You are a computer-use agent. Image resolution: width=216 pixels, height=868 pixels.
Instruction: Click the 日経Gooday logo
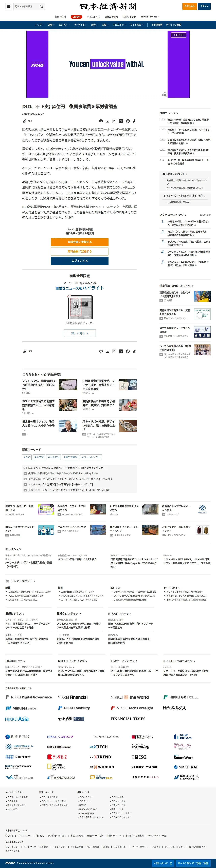pos(140,747)
